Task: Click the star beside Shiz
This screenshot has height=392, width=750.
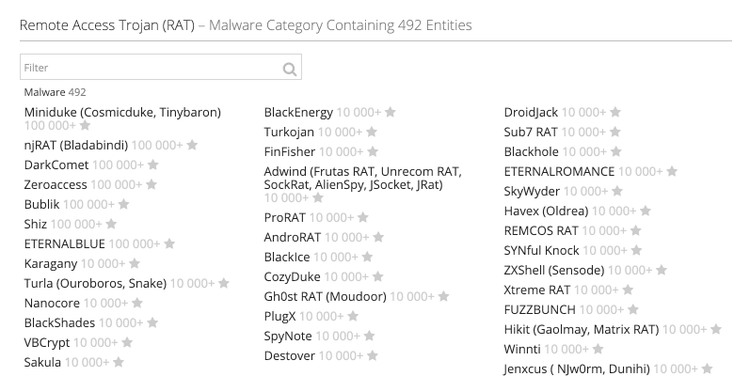Action: (111, 224)
